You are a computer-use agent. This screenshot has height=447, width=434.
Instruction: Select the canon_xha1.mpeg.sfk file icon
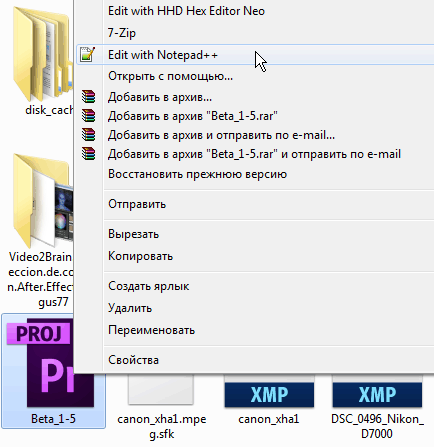[161, 389]
